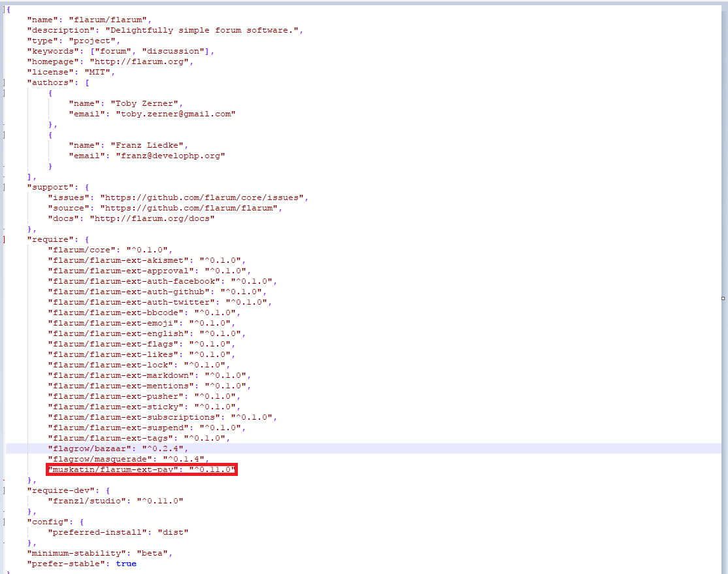
Task: Click the "flarum/core" requirement line
Action: pyautogui.click(x=110, y=250)
